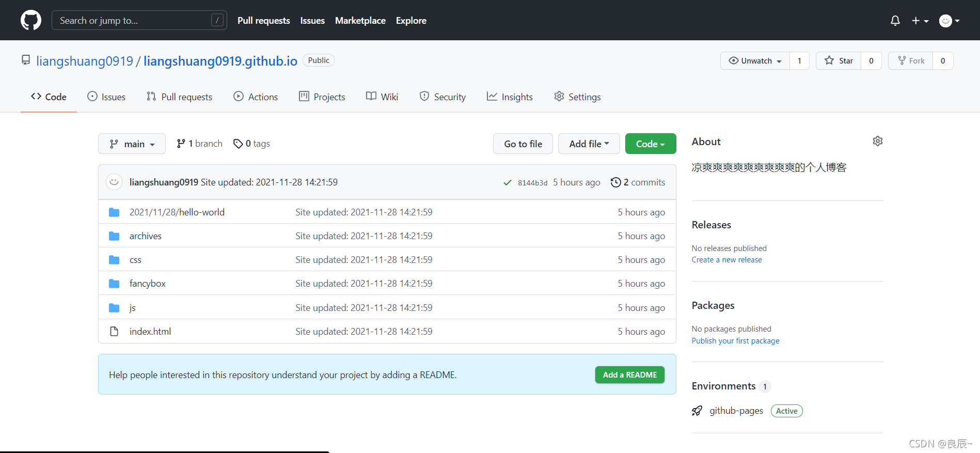Open the green Code dropdown
The image size is (980, 453).
click(651, 144)
